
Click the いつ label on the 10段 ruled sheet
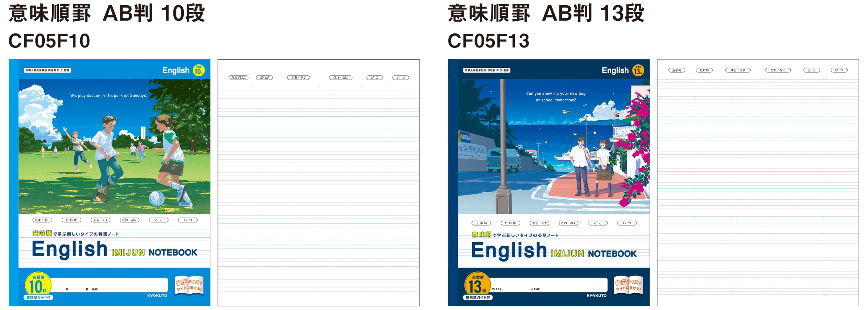click(x=401, y=78)
